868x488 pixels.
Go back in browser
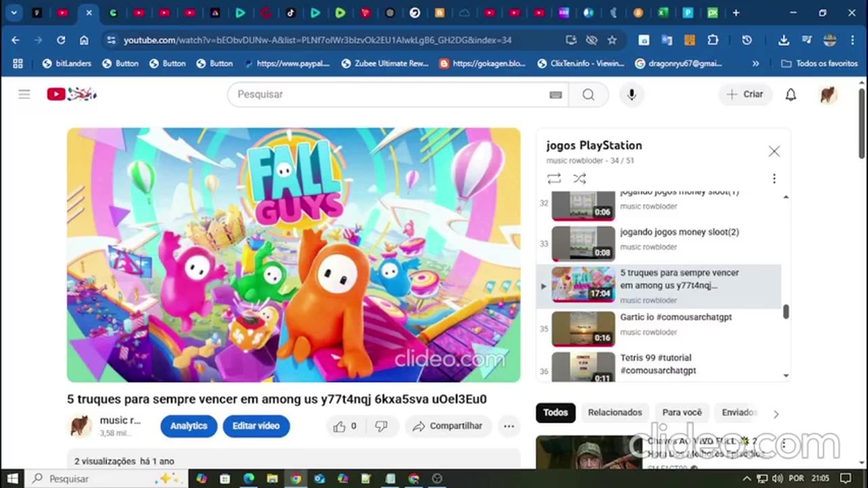point(15,40)
